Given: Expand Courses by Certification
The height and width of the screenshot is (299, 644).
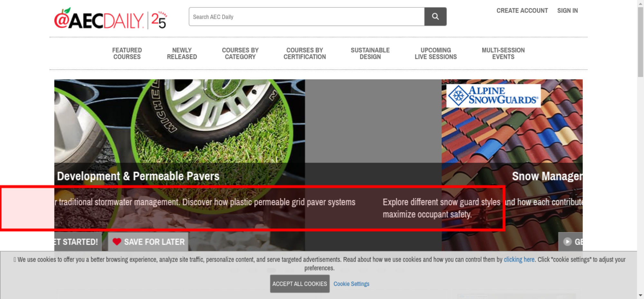Looking at the screenshot, I should coord(304,53).
